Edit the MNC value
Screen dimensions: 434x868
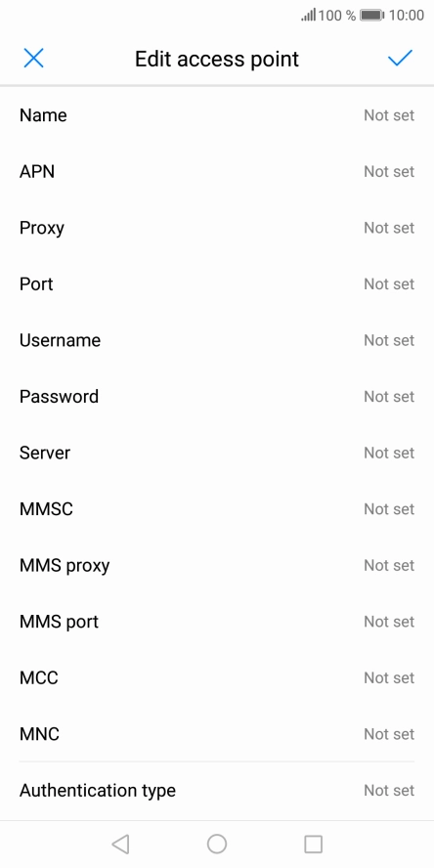tap(217, 734)
